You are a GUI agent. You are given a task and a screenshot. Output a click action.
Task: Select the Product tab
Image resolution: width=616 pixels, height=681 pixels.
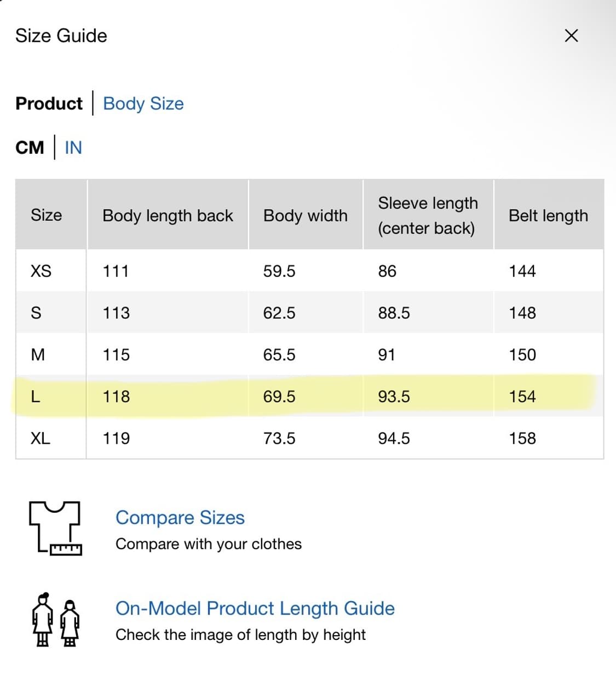(x=49, y=104)
